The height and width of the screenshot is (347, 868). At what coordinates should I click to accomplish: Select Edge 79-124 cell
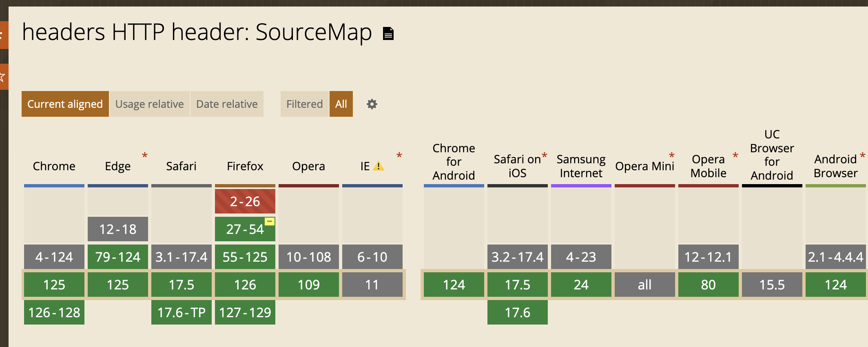pyautogui.click(x=118, y=257)
